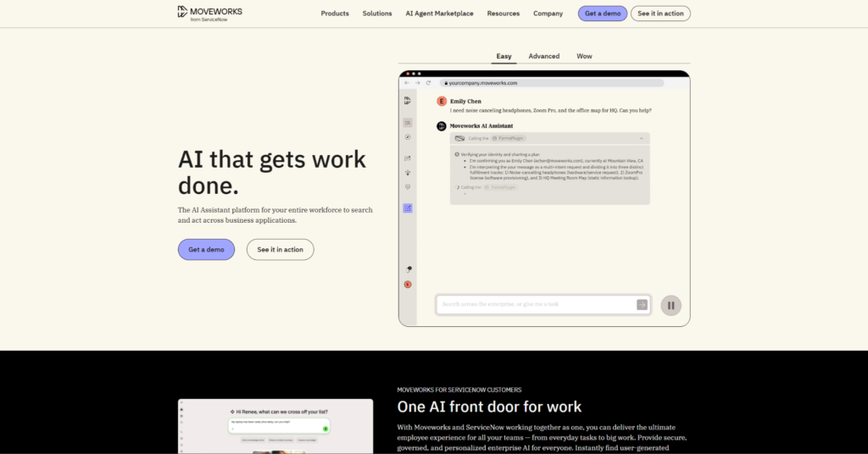This screenshot has width=868, height=454.
Task: Click Emily's message about noise canceling headphones
Action: (551, 111)
